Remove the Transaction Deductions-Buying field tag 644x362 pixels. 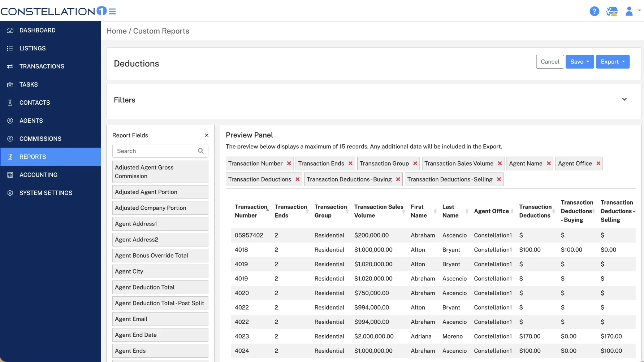tap(398, 179)
